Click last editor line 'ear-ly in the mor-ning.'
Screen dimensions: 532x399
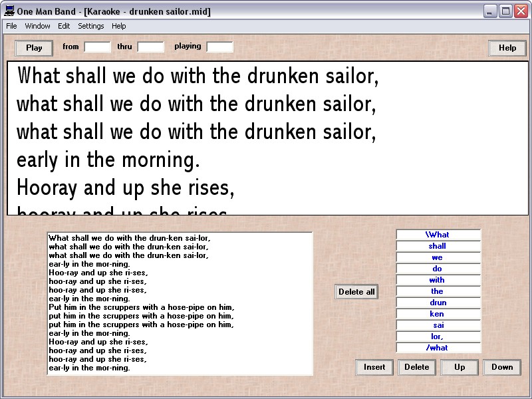(x=89, y=368)
